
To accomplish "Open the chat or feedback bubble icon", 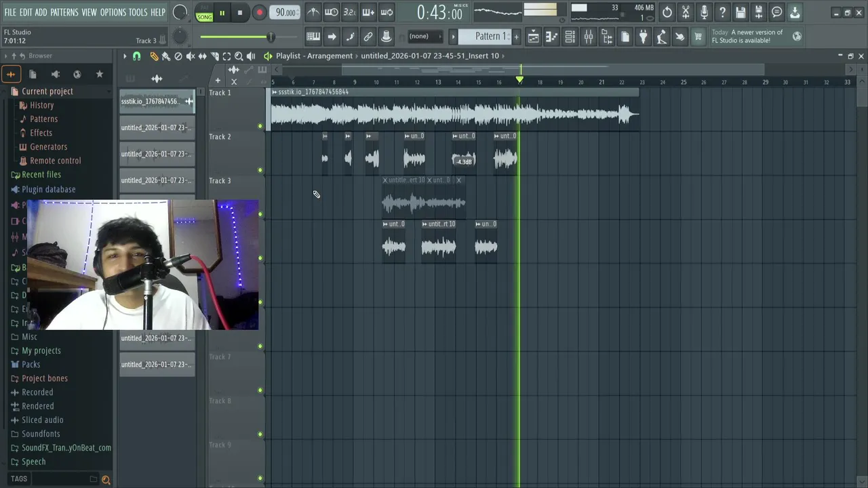I will pos(777,12).
